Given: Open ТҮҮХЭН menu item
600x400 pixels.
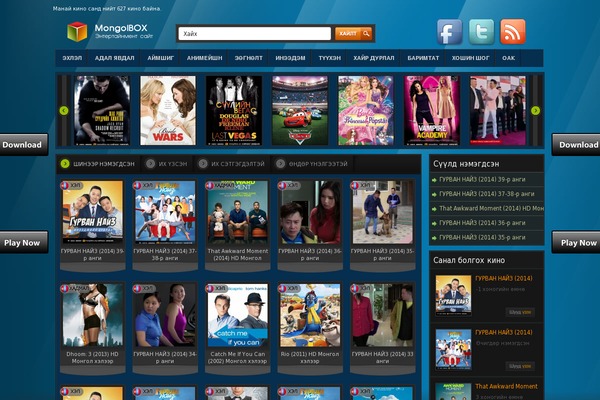Looking at the screenshot, I should click(329, 58).
